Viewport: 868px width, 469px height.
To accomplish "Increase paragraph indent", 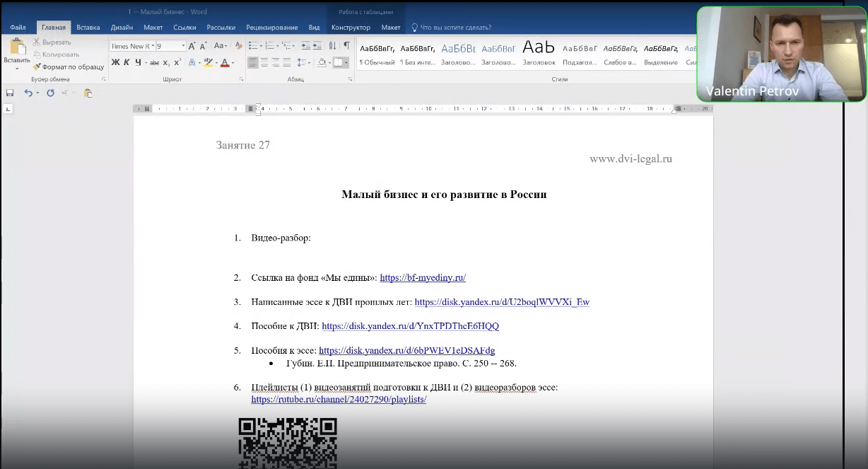I will point(317,46).
